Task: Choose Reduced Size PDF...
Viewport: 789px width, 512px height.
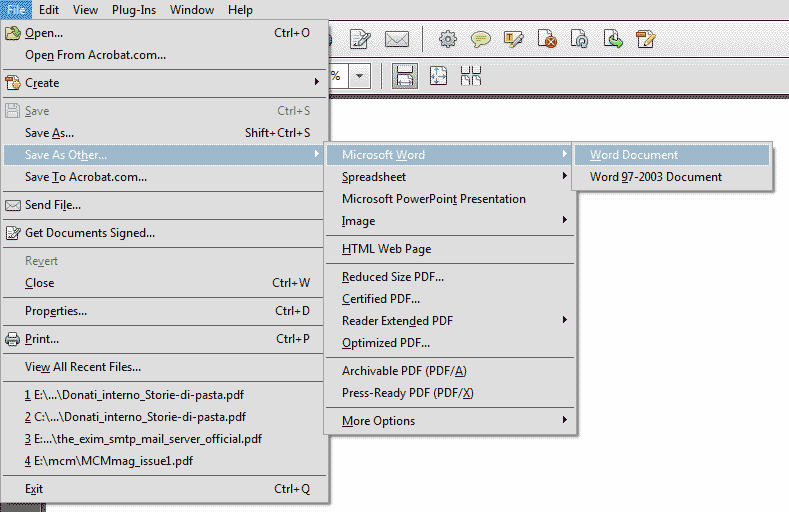Action: pos(450,277)
